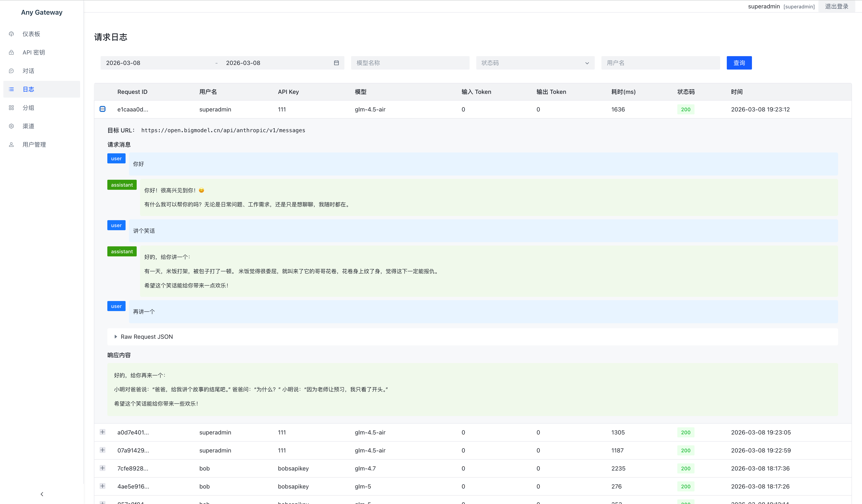862x504 pixels.
Task: Click the 模型 column header
Action: 361,92
